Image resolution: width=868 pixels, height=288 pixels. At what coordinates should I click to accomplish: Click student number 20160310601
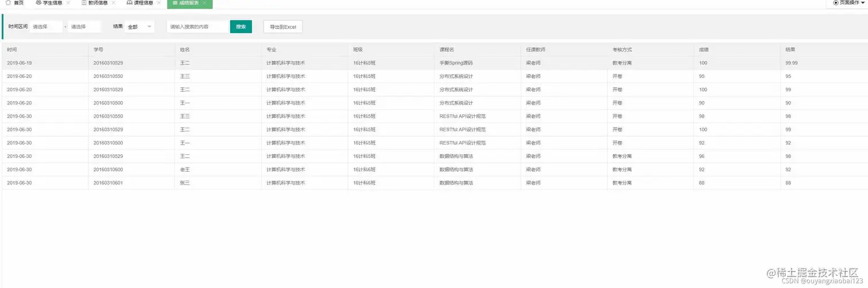pyautogui.click(x=108, y=183)
